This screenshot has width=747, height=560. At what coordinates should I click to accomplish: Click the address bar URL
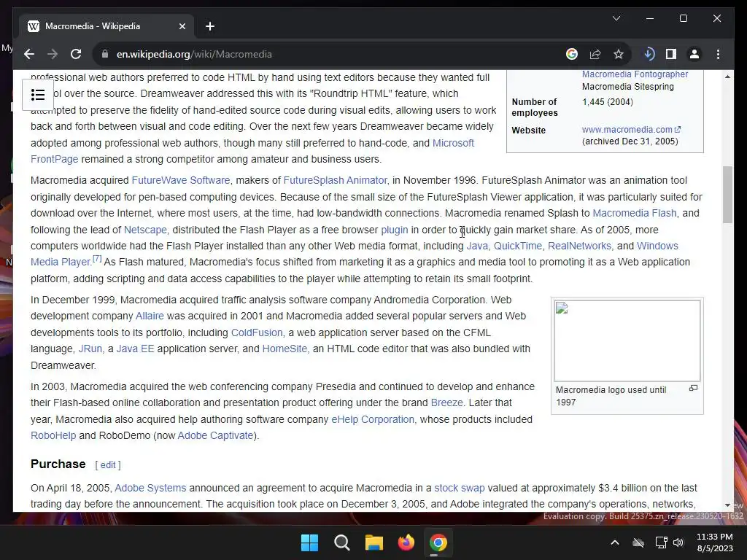(194, 54)
